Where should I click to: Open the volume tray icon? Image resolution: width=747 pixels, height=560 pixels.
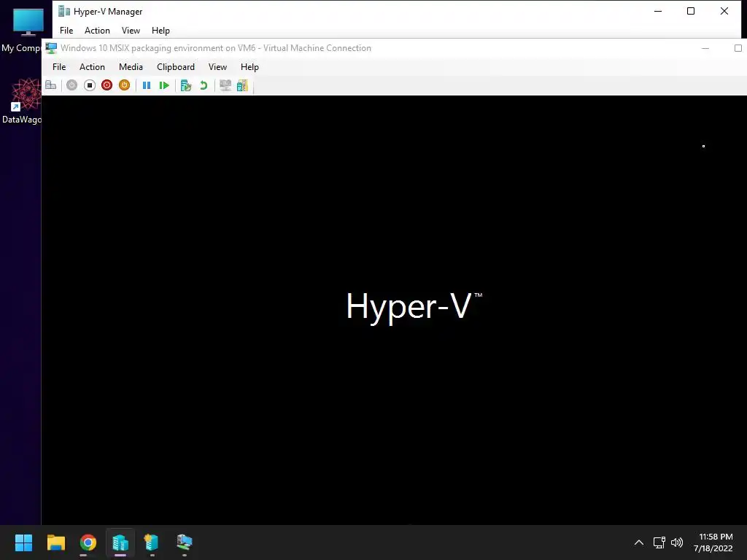click(676, 542)
